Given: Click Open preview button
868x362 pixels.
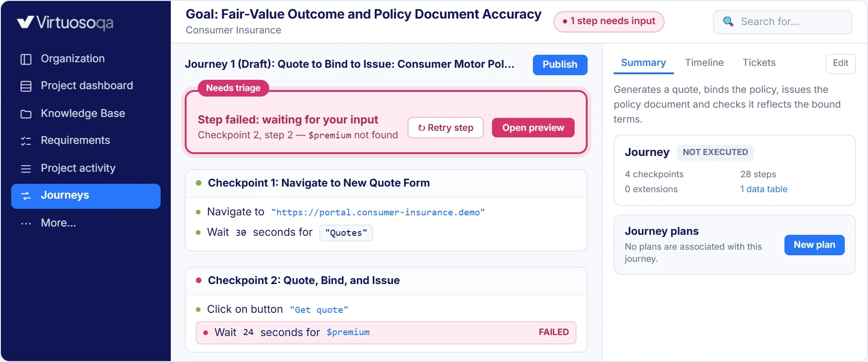Looking at the screenshot, I should pos(533,128).
